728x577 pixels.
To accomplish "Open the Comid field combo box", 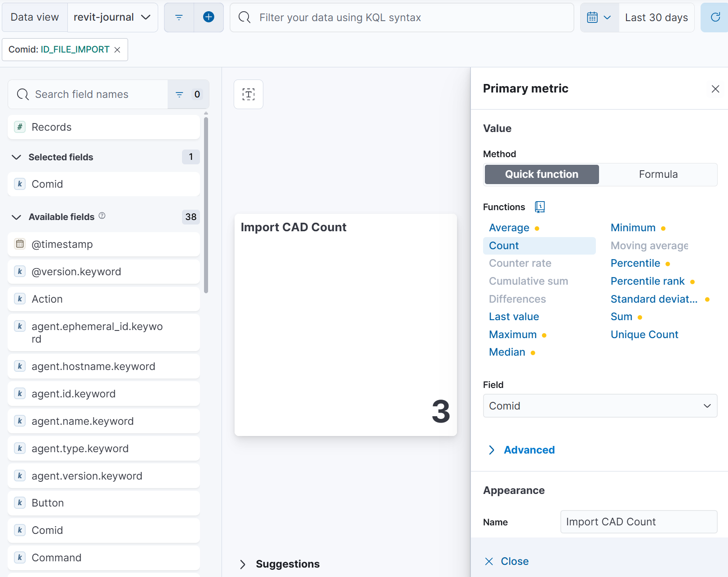I will tap(600, 406).
